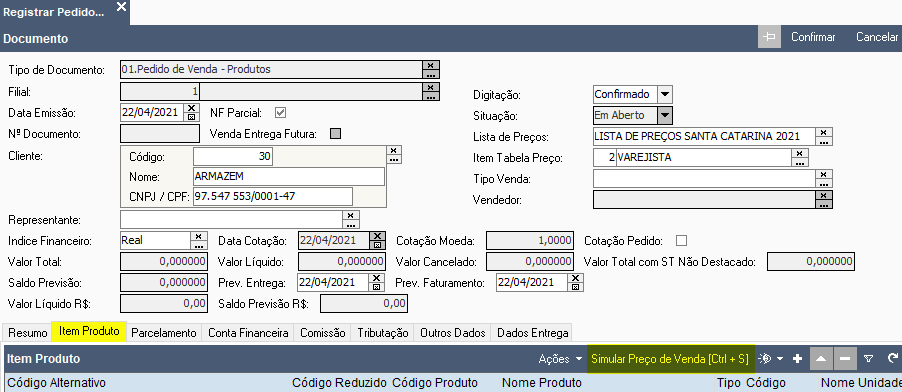Clear the Cliente selection (x)
Viewport: 902px width, 392px height.
click(x=393, y=150)
